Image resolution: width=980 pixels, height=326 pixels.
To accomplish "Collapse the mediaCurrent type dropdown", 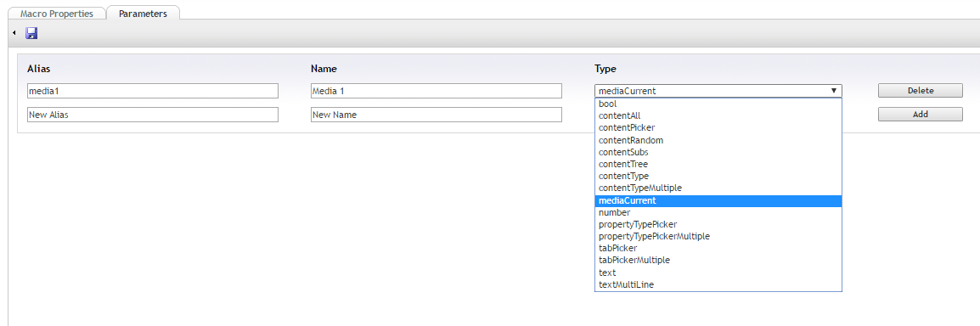I will 718,91.
